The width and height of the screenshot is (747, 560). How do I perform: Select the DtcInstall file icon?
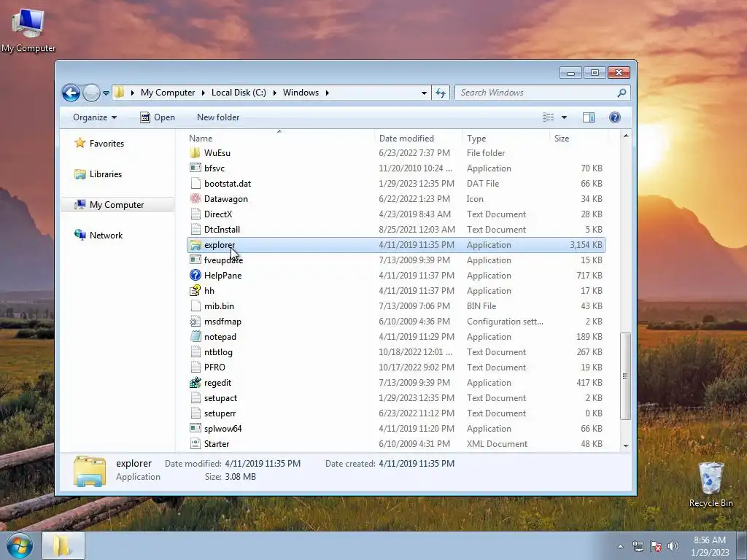tap(196, 230)
